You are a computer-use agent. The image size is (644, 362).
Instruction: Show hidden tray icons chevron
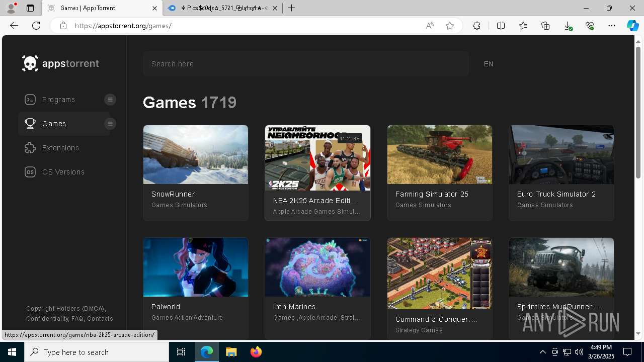pyautogui.click(x=542, y=352)
